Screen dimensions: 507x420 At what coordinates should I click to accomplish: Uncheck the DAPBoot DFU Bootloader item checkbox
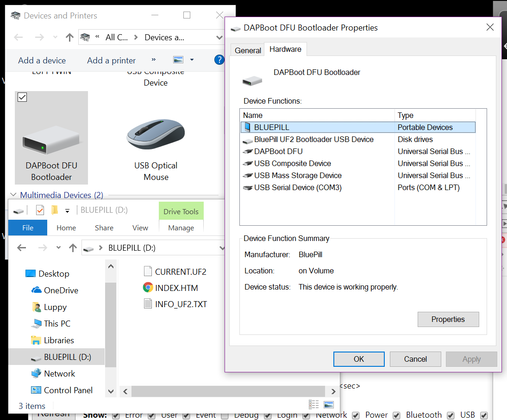coord(22,97)
